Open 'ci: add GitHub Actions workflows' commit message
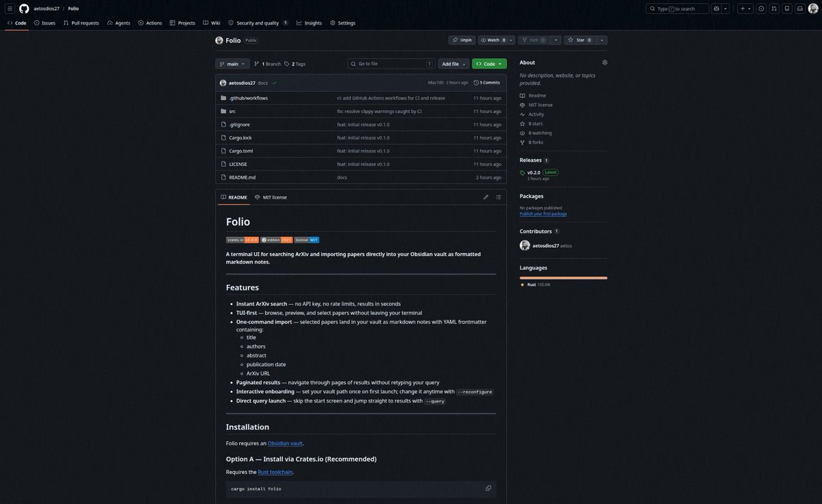Image resolution: width=822 pixels, height=504 pixels. [x=391, y=98]
